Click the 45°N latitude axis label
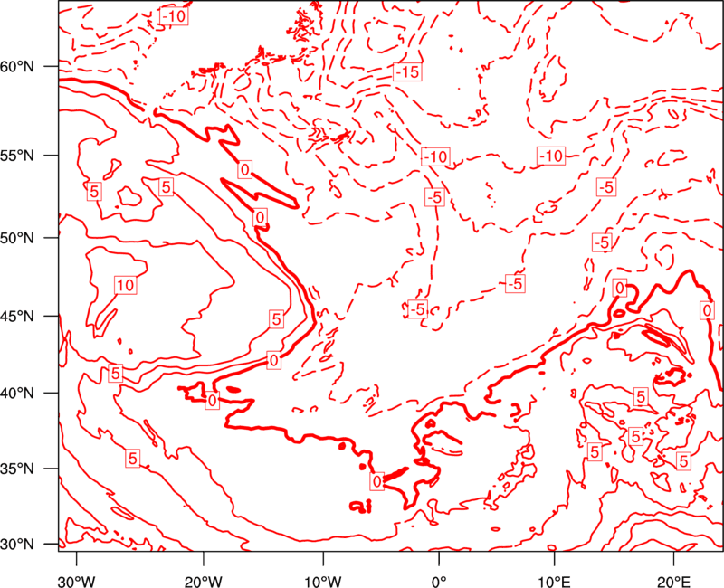The width and height of the screenshot is (724, 588). (17, 317)
